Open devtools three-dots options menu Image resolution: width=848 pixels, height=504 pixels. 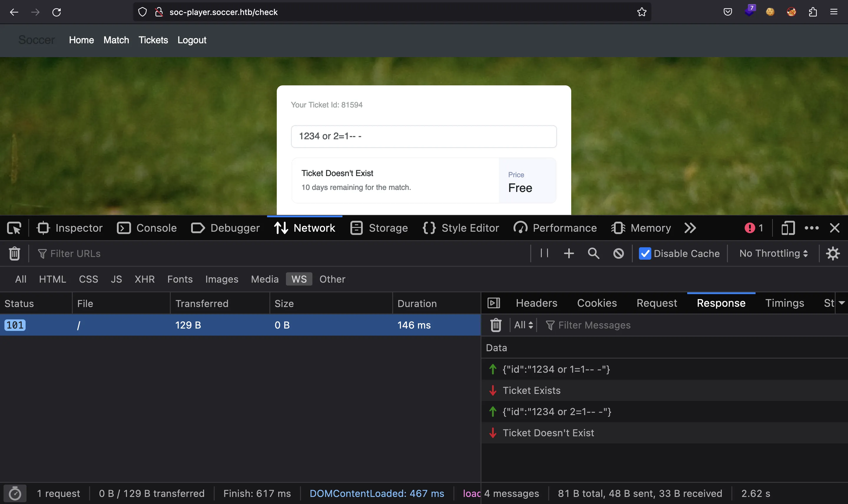811,228
